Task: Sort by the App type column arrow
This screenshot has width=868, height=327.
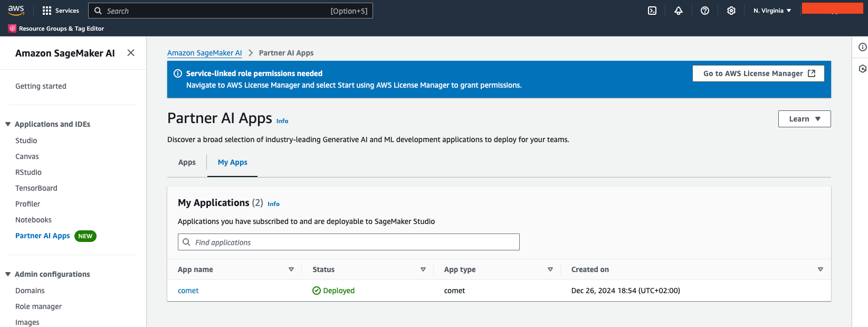Action: tap(550, 269)
